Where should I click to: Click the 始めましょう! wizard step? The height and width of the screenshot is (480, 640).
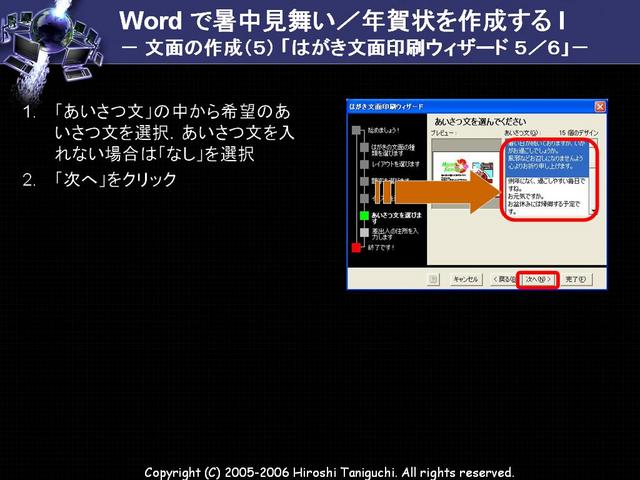376,131
